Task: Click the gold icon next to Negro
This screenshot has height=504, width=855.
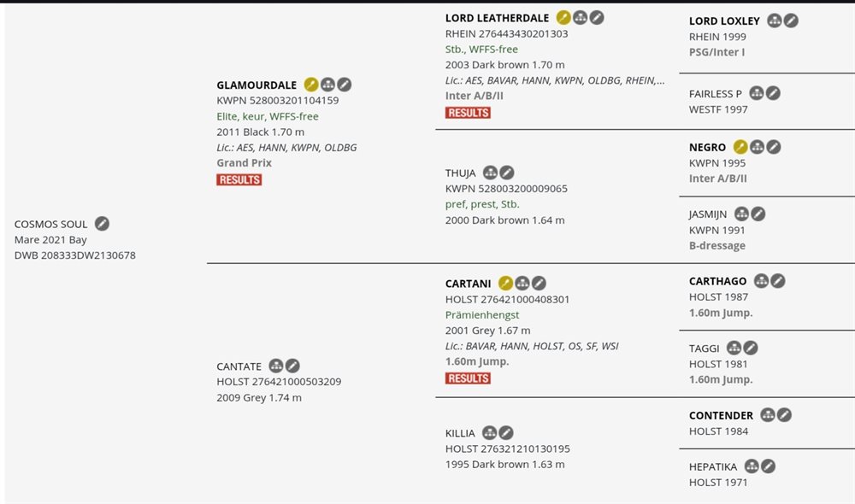Action: tap(740, 147)
